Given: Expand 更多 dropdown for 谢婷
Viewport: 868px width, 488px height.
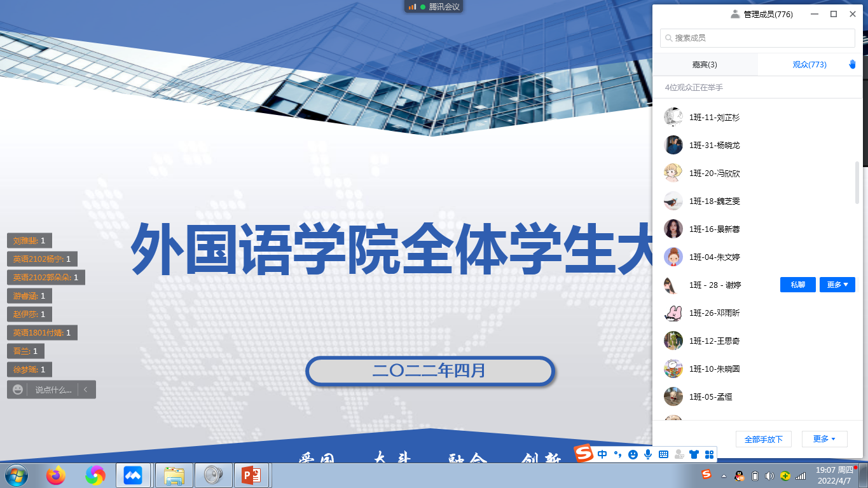Looking at the screenshot, I should pyautogui.click(x=837, y=285).
